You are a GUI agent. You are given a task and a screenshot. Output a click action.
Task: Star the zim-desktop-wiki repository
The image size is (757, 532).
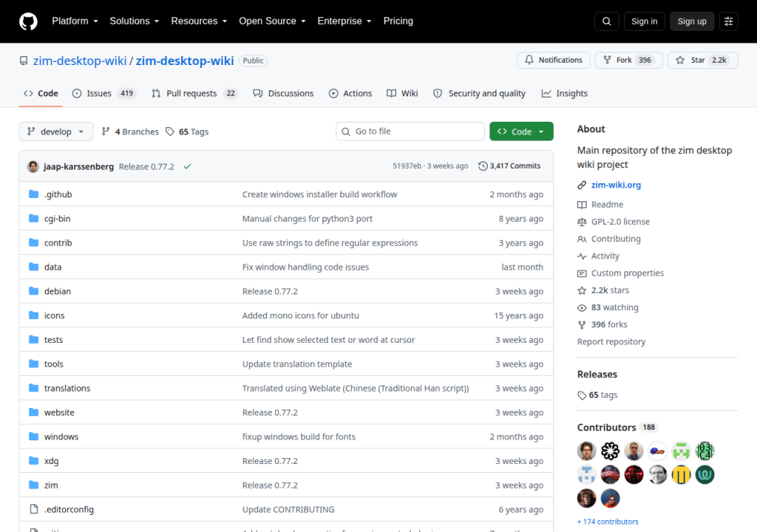coord(702,61)
